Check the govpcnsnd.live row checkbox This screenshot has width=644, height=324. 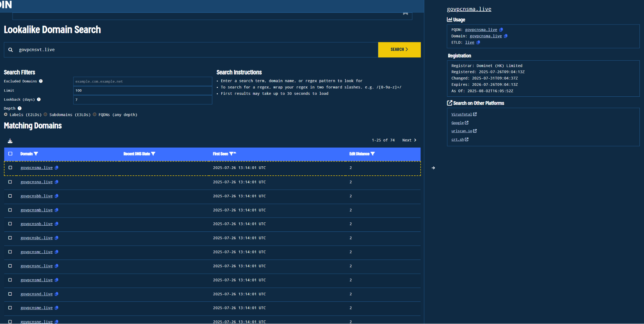10,294
